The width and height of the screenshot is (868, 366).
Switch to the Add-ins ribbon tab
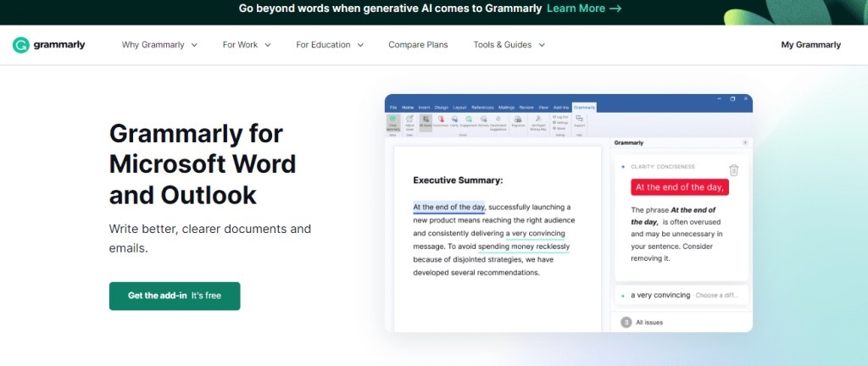(x=561, y=108)
